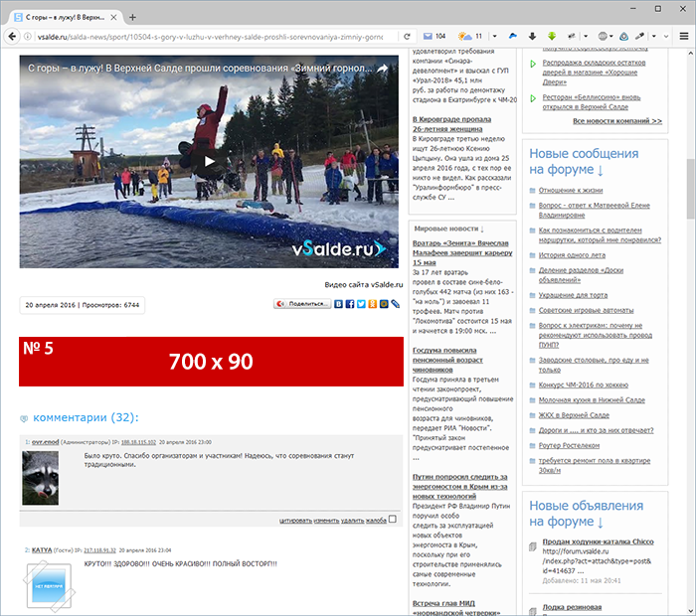Image resolution: width=696 pixels, height=616 pixels.
Task: Click the URL address bar field
Action: [210, 37]
